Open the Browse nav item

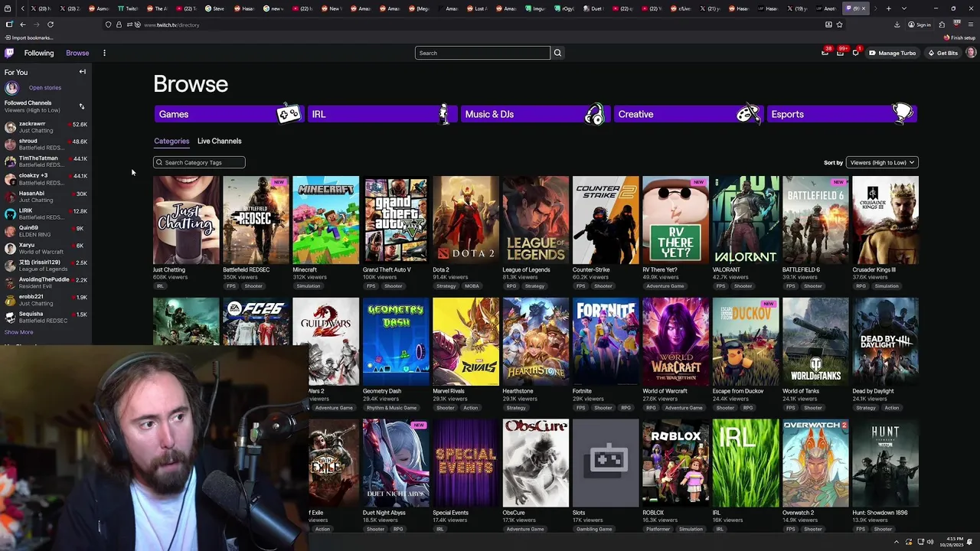point(77,53)
